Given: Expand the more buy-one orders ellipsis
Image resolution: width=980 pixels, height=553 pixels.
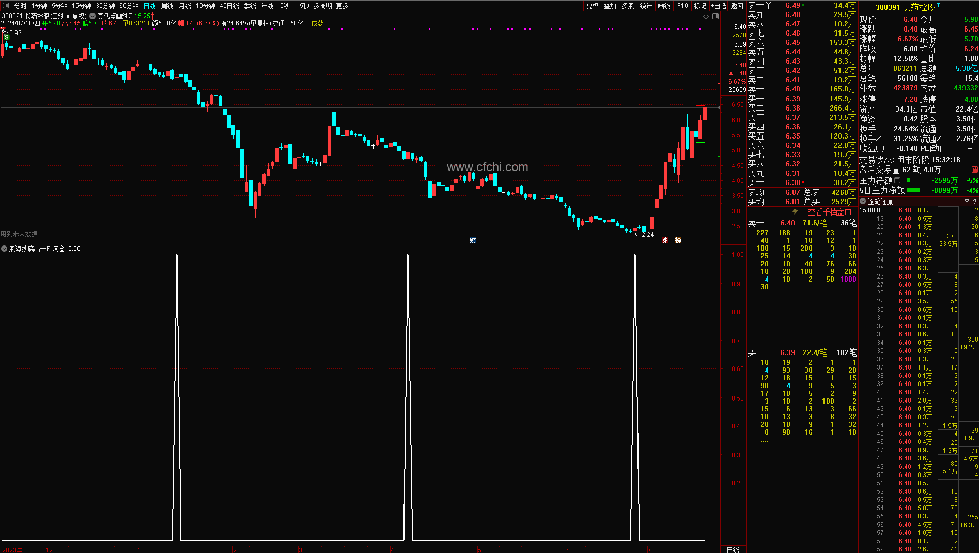Looking at the screenshot, I should pyautogui.click(x=765, y=441).
